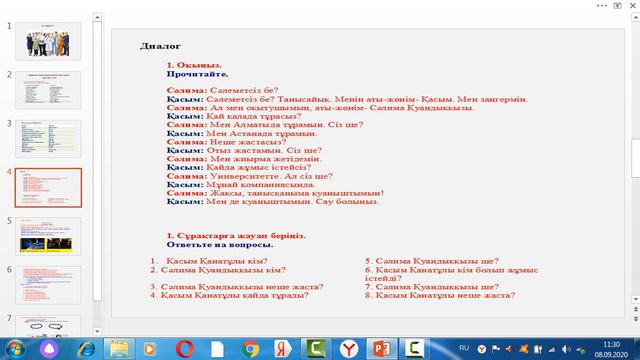Click the thumbnail pane scrollbar thumb

pos(97,161)
